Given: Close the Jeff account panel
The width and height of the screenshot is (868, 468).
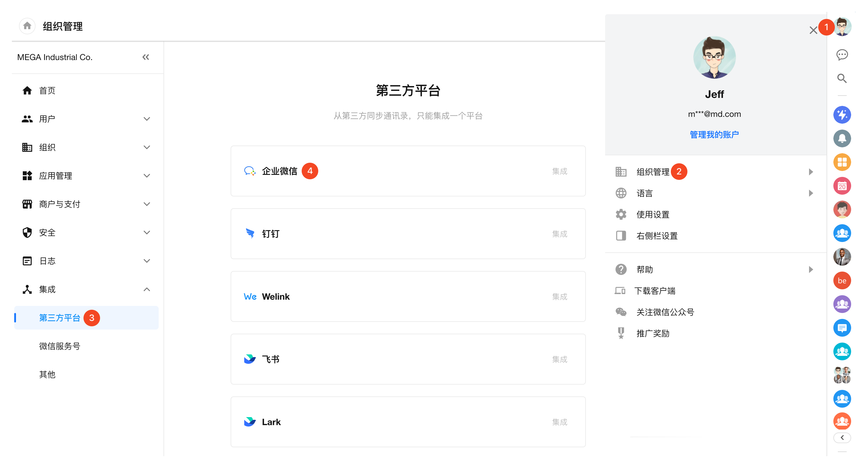Looking at the screenshot, I should (x=813, y=31).
